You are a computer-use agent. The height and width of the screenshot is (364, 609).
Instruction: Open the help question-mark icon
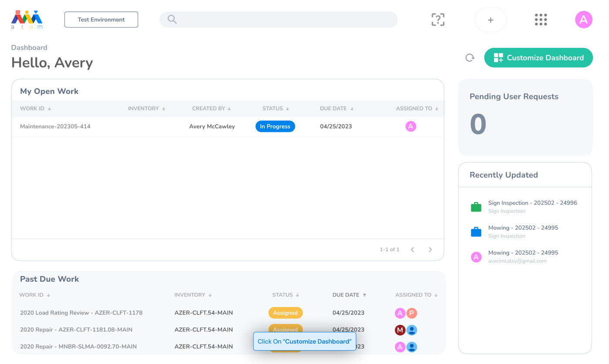click(438, 20)
